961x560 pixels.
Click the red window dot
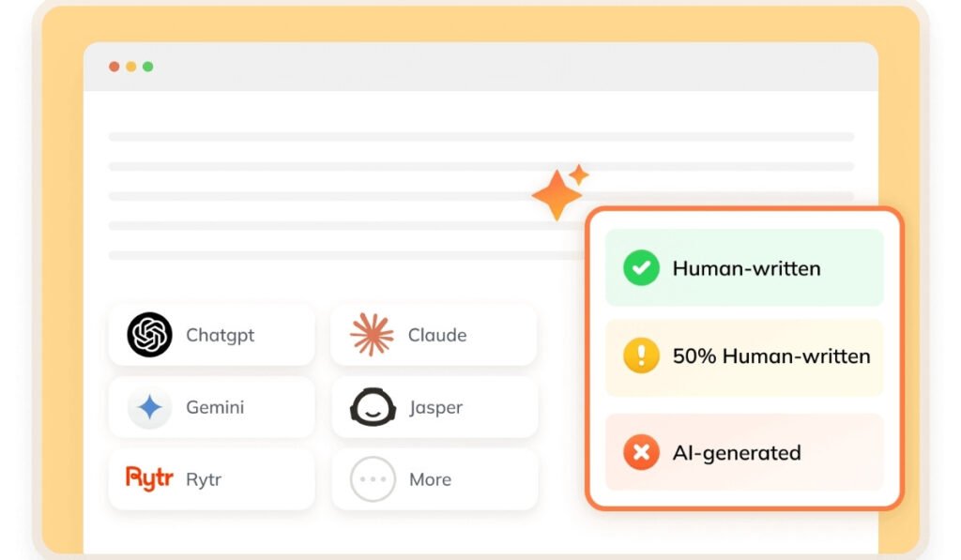point(114,67)
